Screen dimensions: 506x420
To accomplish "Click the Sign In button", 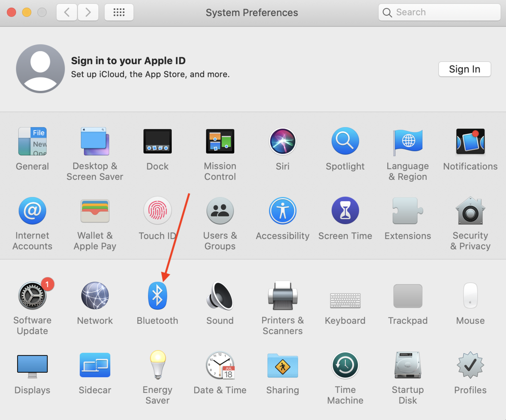I will [464, 69].
